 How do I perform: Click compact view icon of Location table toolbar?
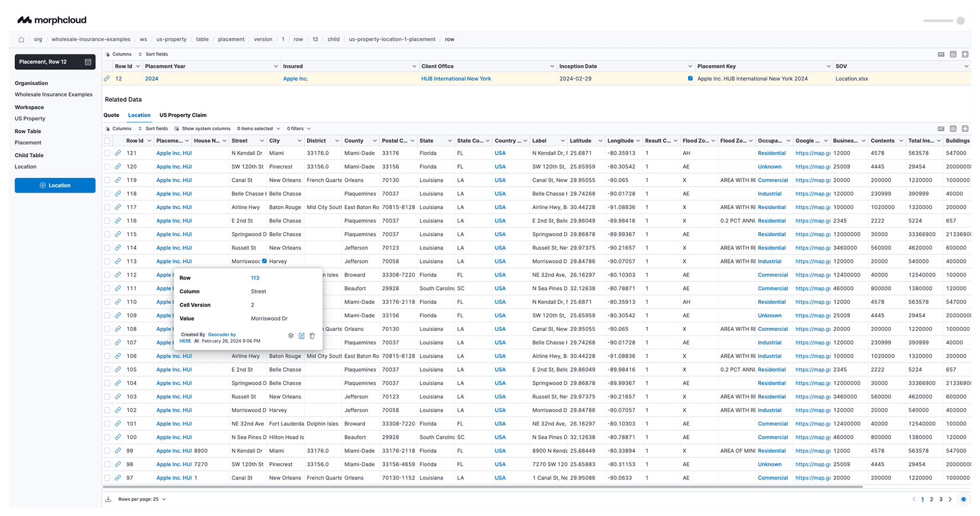tap(941, 129)
